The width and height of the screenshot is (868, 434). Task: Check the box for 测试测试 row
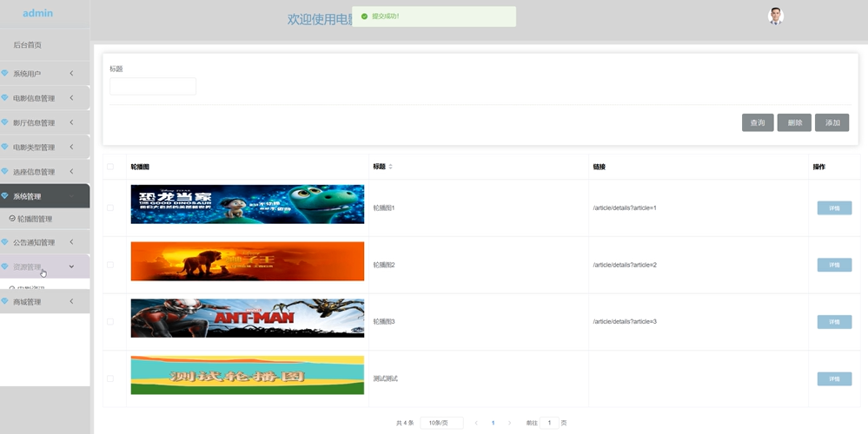[110, 378]
